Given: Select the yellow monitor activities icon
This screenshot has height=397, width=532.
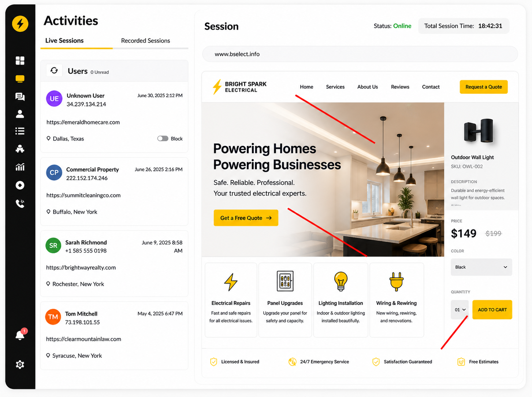Looking at the screenshot, I should tap(20, 79).
